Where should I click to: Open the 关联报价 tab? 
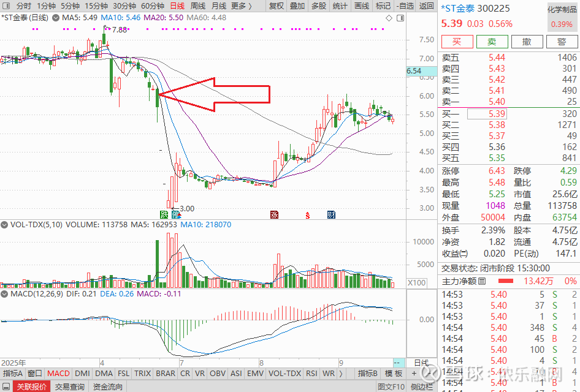point(32,387)
